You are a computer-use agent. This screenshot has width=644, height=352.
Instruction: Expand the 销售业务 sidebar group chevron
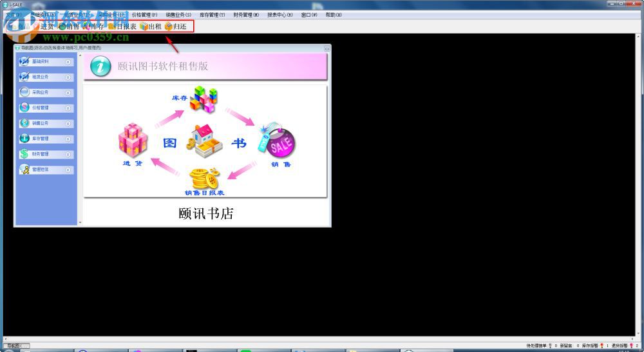point(68,123)
